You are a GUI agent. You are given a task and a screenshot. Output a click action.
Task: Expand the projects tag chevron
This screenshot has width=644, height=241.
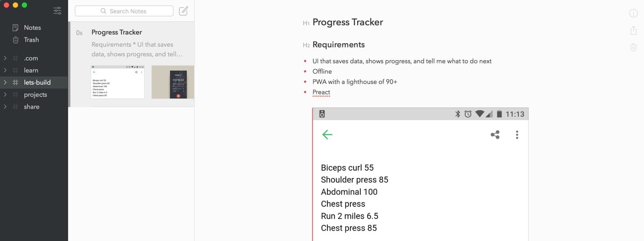pos(5,94)
